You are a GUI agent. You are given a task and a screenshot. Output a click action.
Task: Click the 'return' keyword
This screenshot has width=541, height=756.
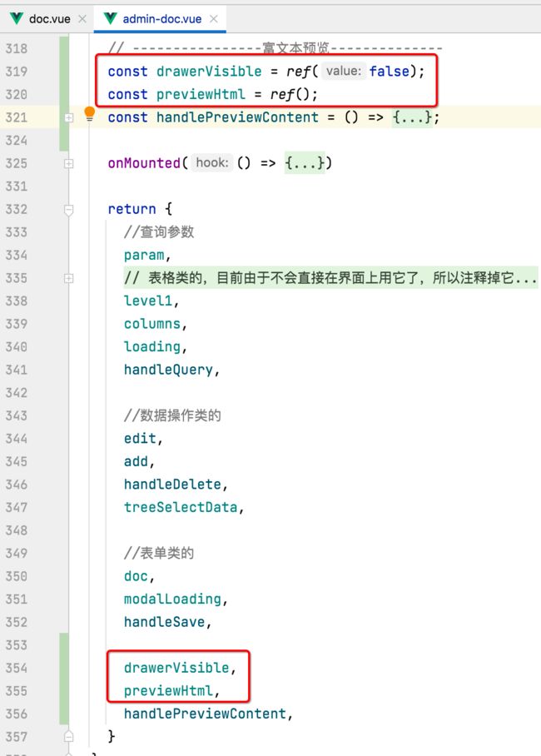132,209
